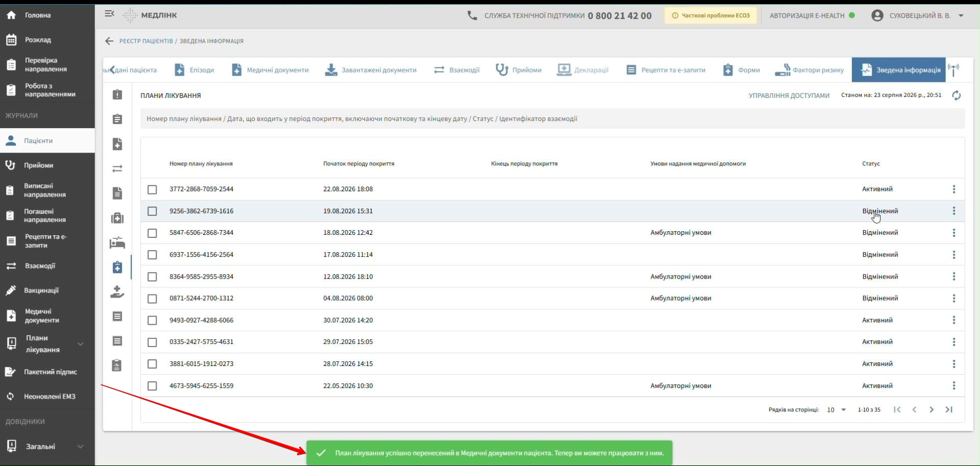Screen dimensions: 980x466
Task: Open actions menu for plan 4673-5945-6255-1559
Action: click(953, 386)
